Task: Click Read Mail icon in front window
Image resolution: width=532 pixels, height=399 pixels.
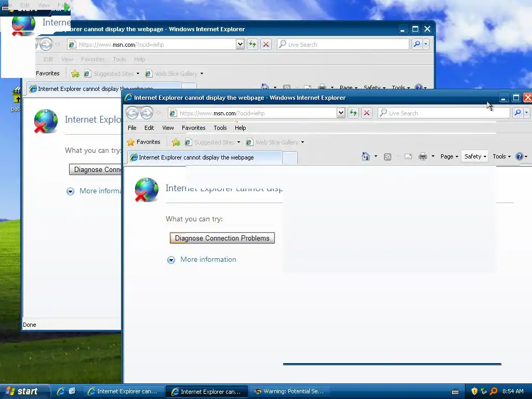Action: point(408,156)
